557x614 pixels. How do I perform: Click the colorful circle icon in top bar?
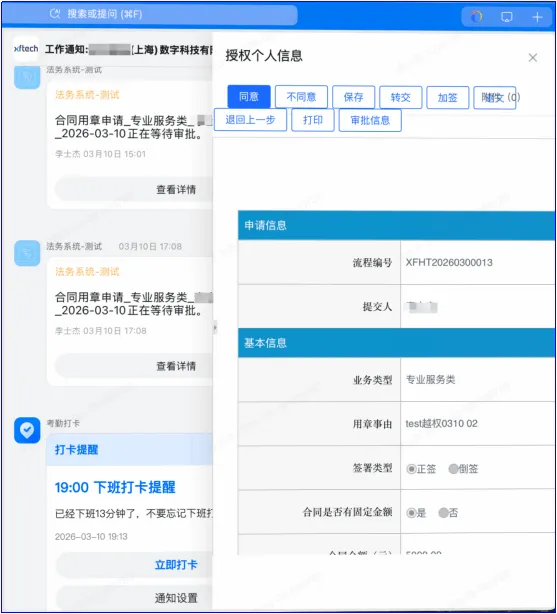[476, 17]
